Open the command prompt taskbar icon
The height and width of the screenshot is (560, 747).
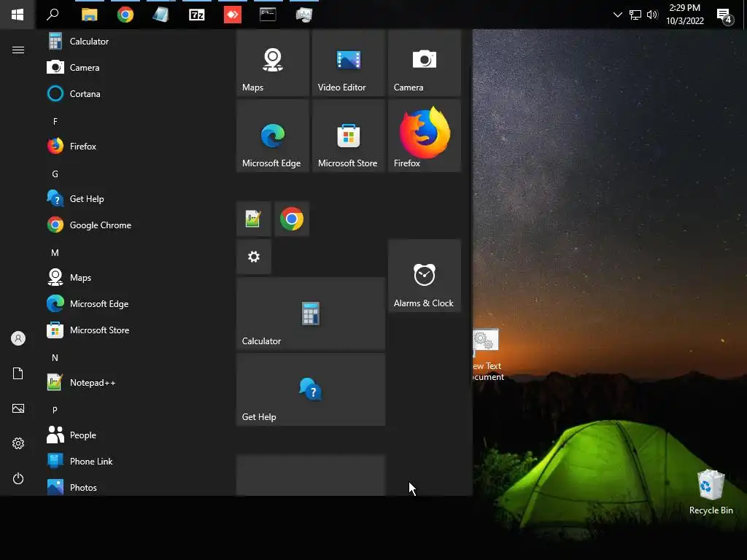pyautogui.click(x=268, y=15)
